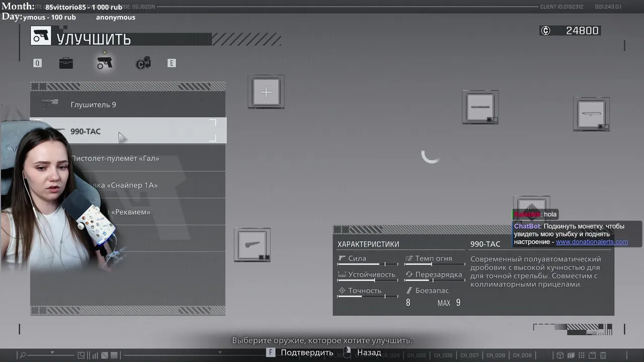644x362 pixels.
Task: Switch to the weapon upgrade tab
Action: coord(105,63)
